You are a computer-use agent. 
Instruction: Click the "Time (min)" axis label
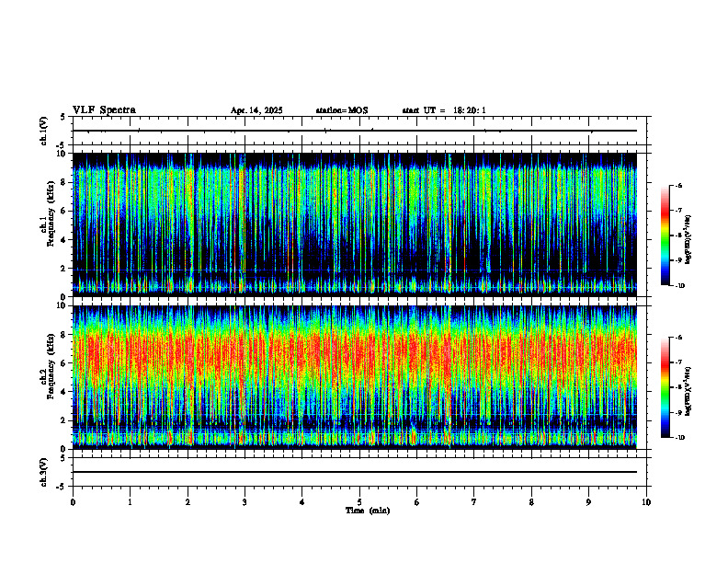tap(368, 511)
